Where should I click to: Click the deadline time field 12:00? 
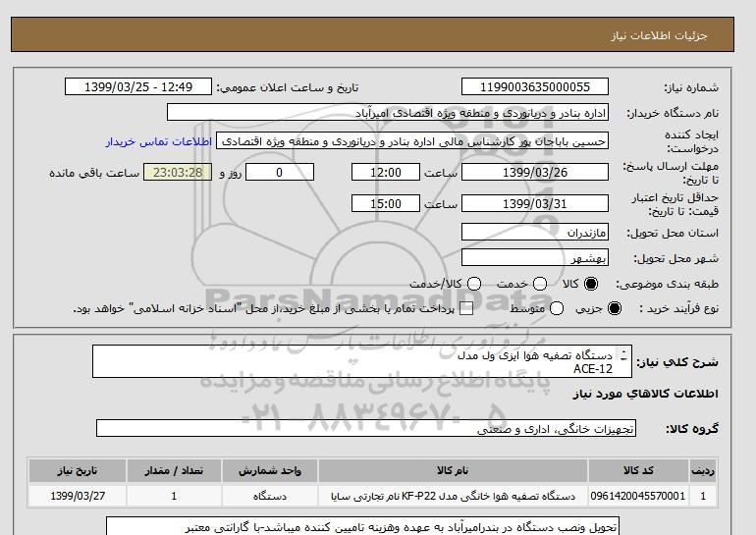coord(386,172)
